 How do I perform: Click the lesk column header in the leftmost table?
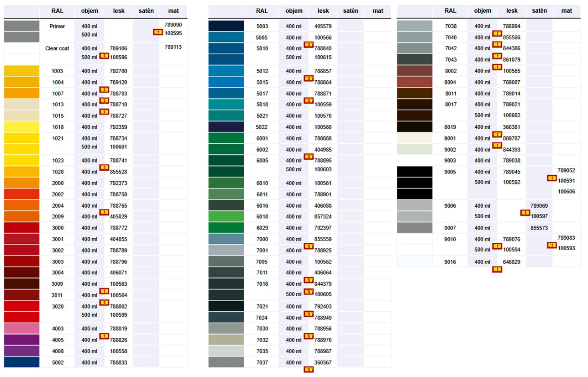[118, 11]
